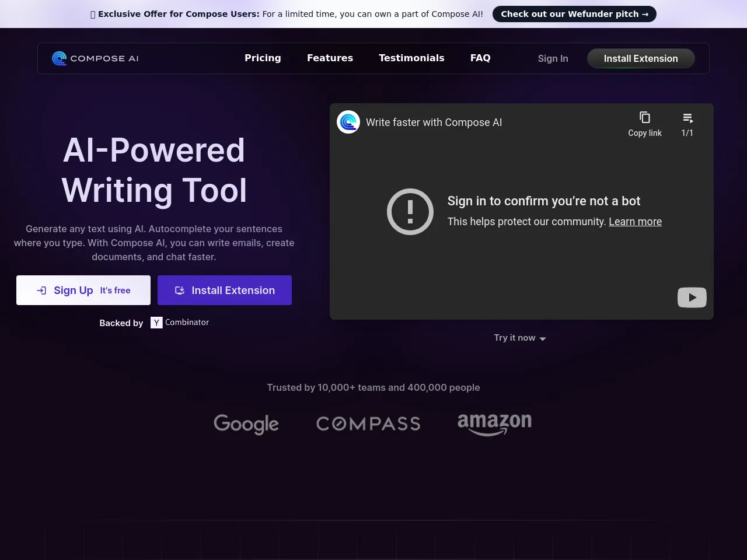Open the video playlist 1/1 icon

tap(687, 118)
